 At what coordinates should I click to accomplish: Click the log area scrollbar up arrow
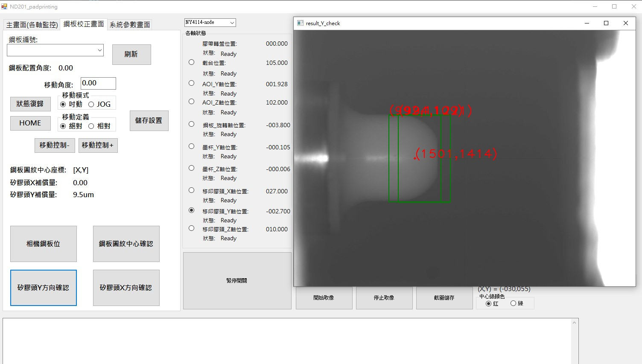[x=575, y=323]
